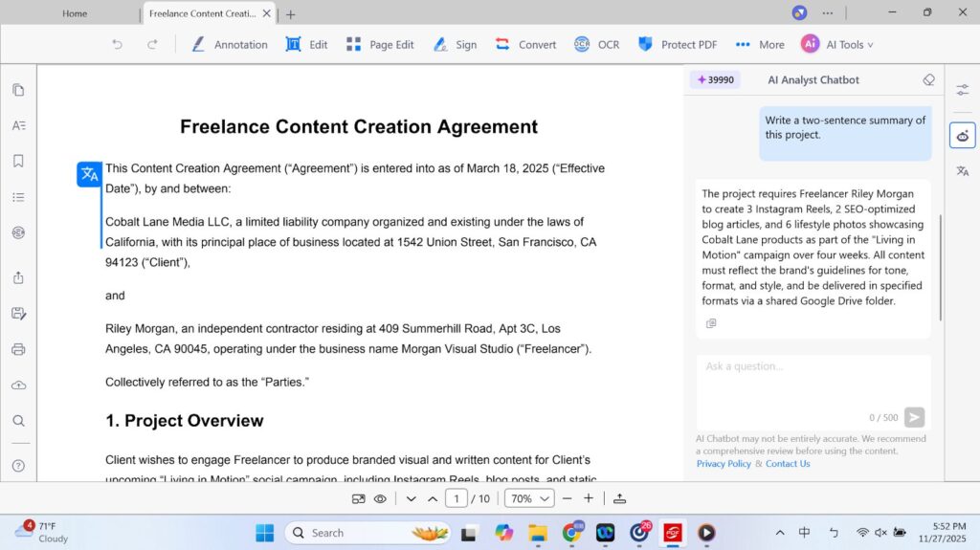Open the Annotation tool

229,44
